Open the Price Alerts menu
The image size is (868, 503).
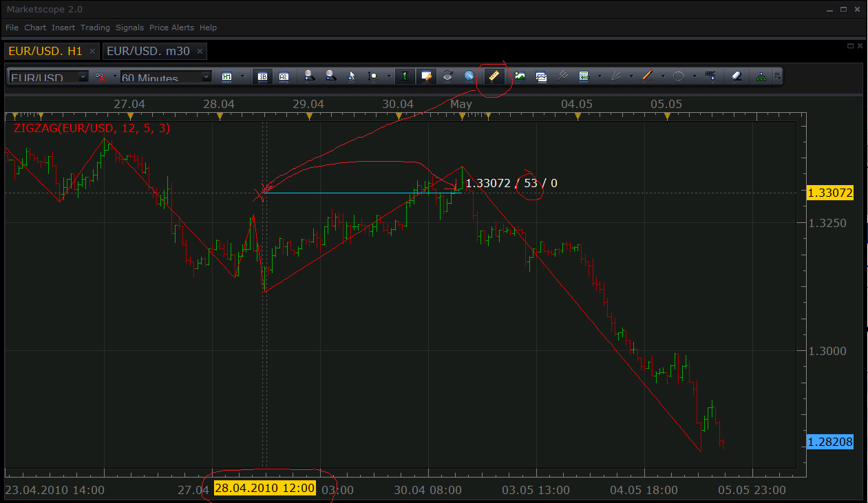[172, 28]
